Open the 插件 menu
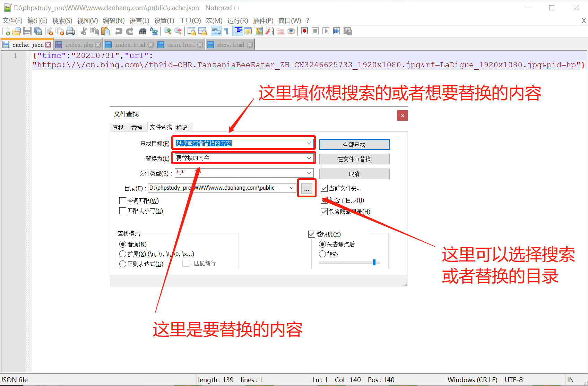 point(262,20)
